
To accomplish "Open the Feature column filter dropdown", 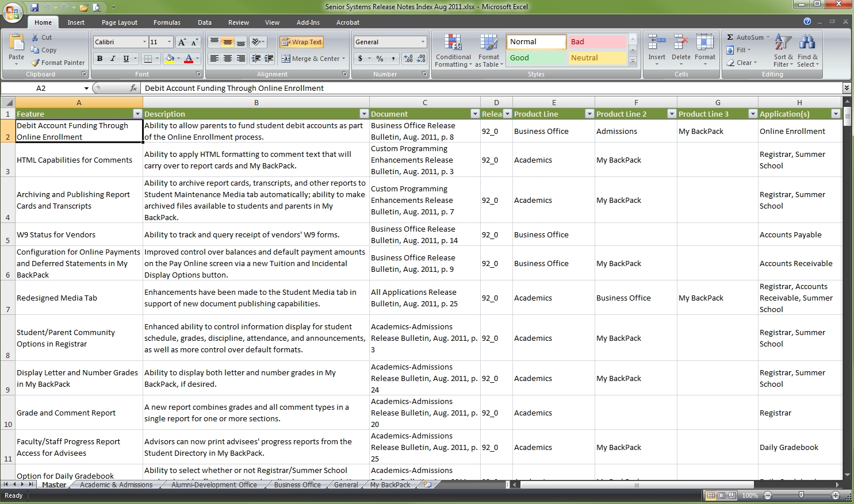I will (137, 114).
